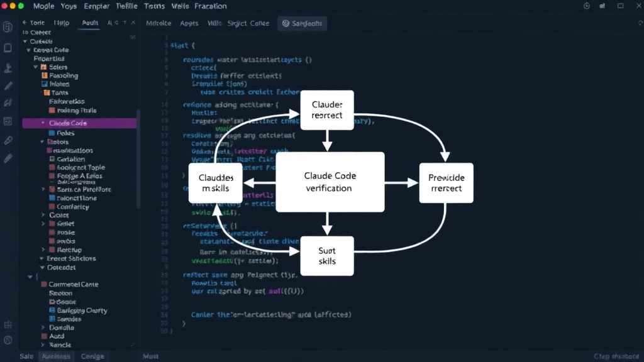Click the orange icon beside Fomoiling

pos(45,75)
